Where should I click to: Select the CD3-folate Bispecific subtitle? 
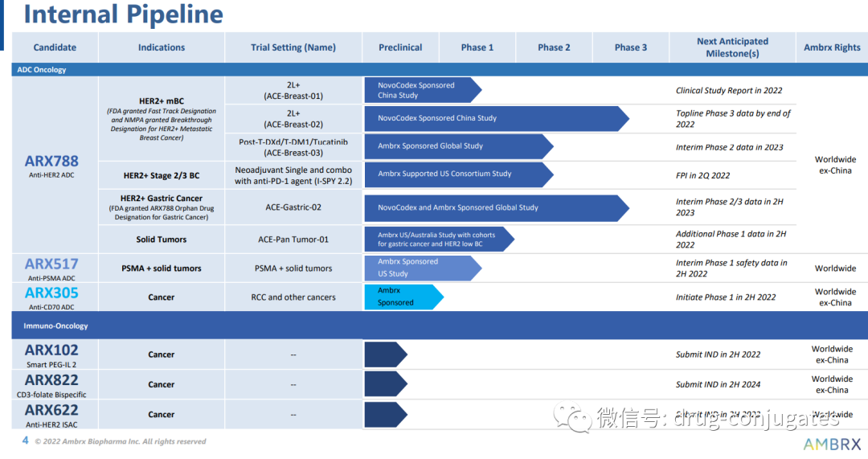click(x=51, y=395)
